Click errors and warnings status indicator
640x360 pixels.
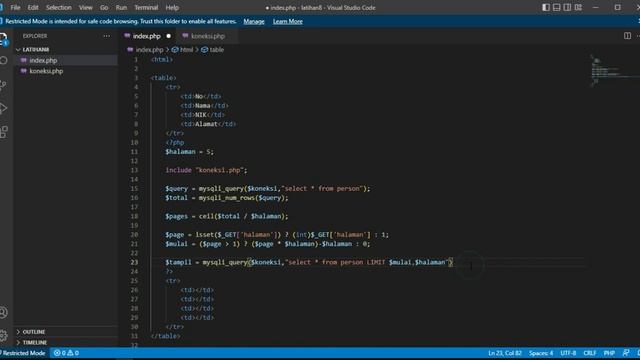(66, 353)
